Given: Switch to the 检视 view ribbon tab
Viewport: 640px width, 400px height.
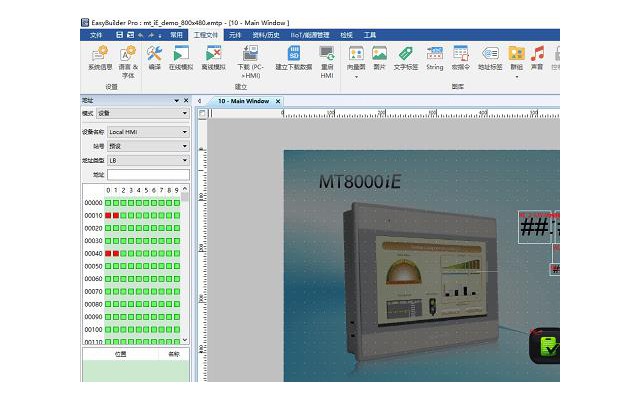Looking at the screenshot, I should [x=346, y=35].
